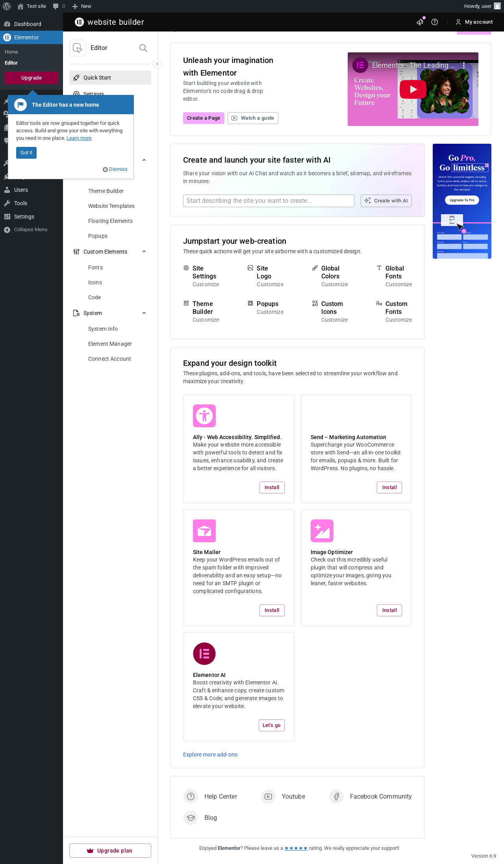
Task: Click the Editor cursor logo icon
Action: tap(78, 48)
